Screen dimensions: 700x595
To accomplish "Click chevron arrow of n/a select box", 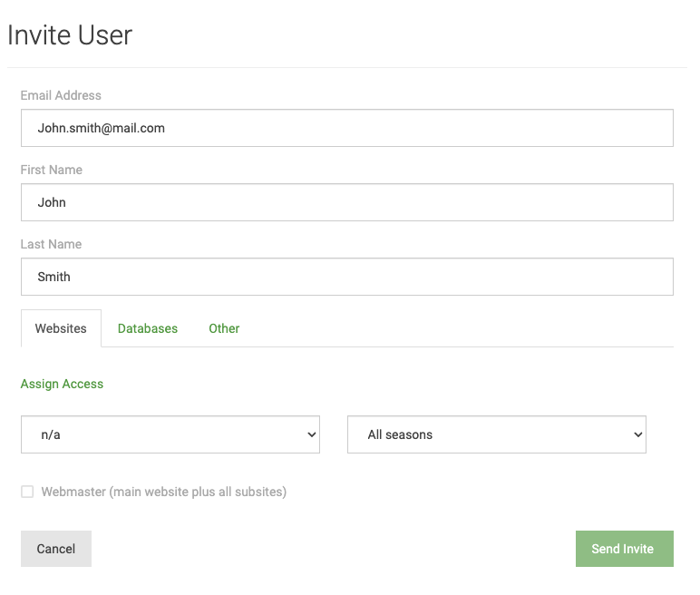I will [x=312, y=434].
